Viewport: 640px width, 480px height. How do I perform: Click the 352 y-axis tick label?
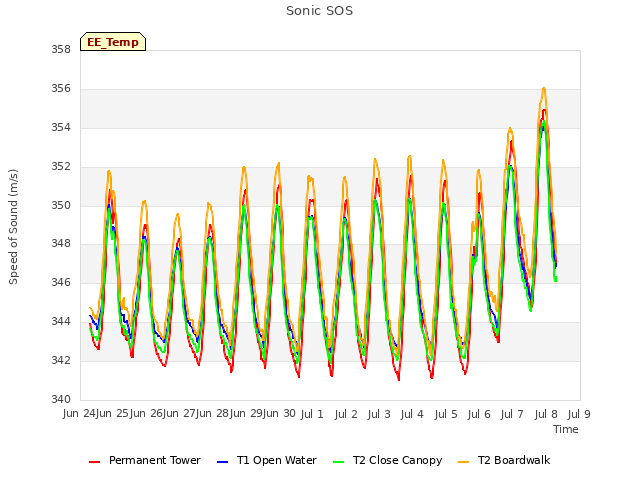[61, 167]
